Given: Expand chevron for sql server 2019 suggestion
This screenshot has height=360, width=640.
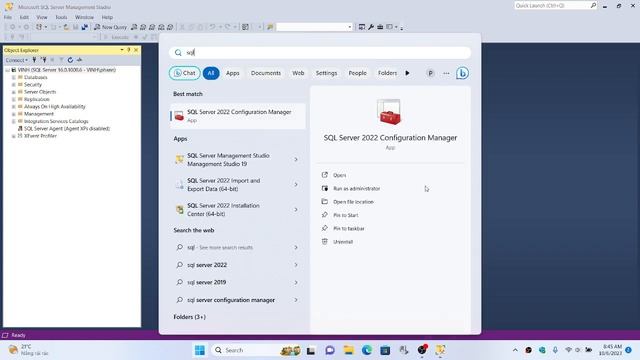Looking at the screenshot, I should pos(296,282).
